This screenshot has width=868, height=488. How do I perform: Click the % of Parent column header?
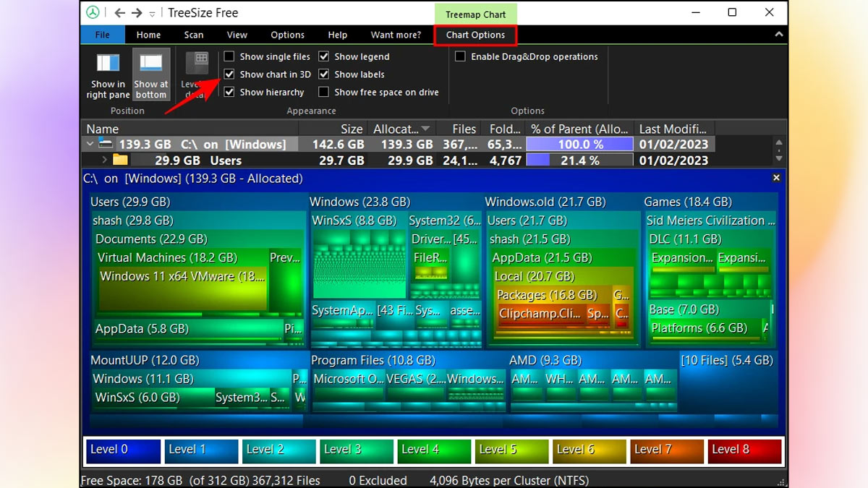click(579, 129)
